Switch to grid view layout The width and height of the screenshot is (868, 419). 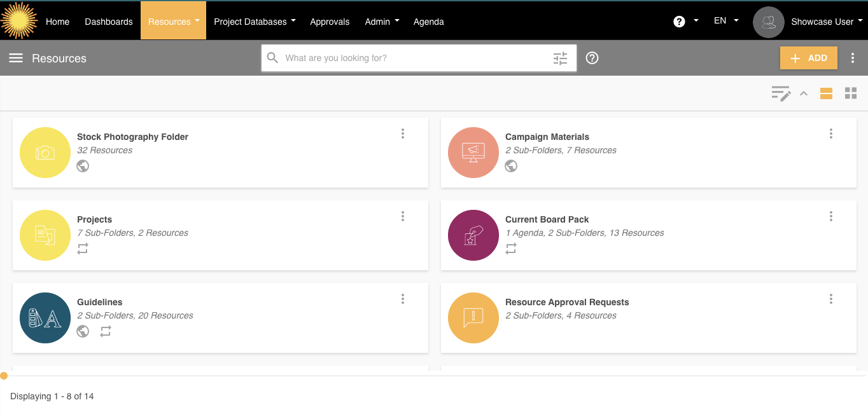[x=851, y=93]
